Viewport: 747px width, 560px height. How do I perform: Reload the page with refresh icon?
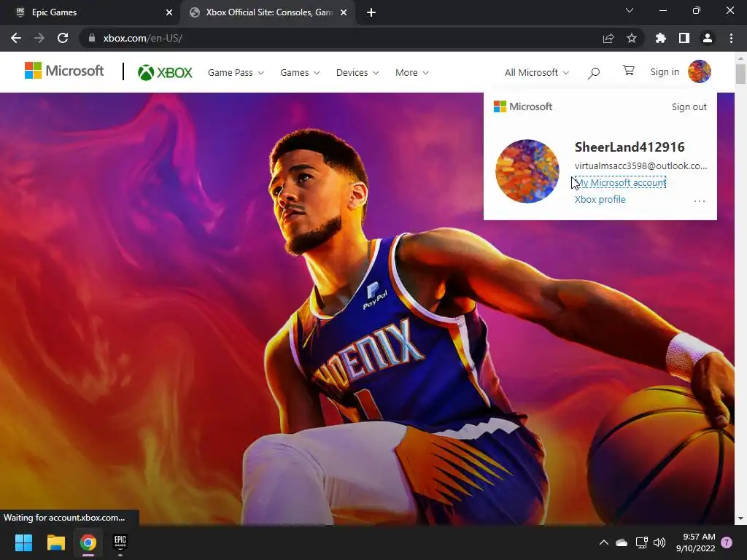tap(63, 38)
